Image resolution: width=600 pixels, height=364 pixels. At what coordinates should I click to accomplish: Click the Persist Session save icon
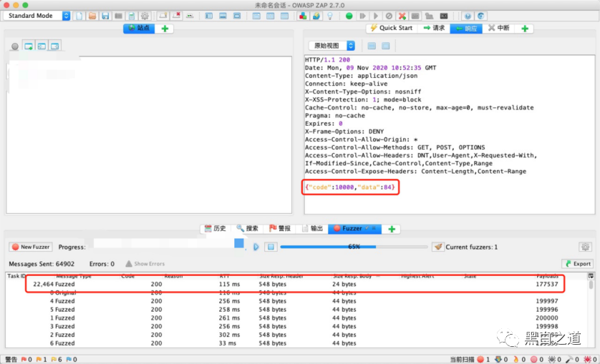pos(105,16)
